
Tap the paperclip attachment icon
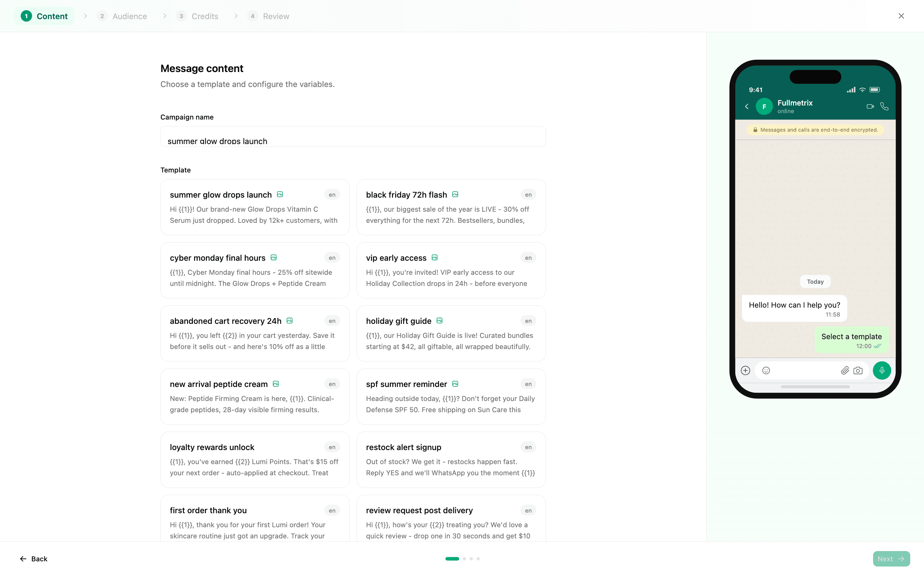(x=845, y=370)
